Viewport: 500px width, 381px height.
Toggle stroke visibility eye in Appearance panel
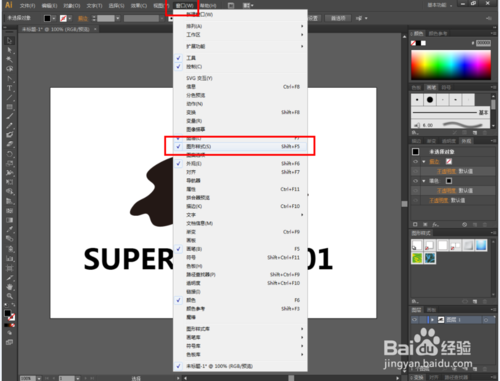(x=416, y=181)
